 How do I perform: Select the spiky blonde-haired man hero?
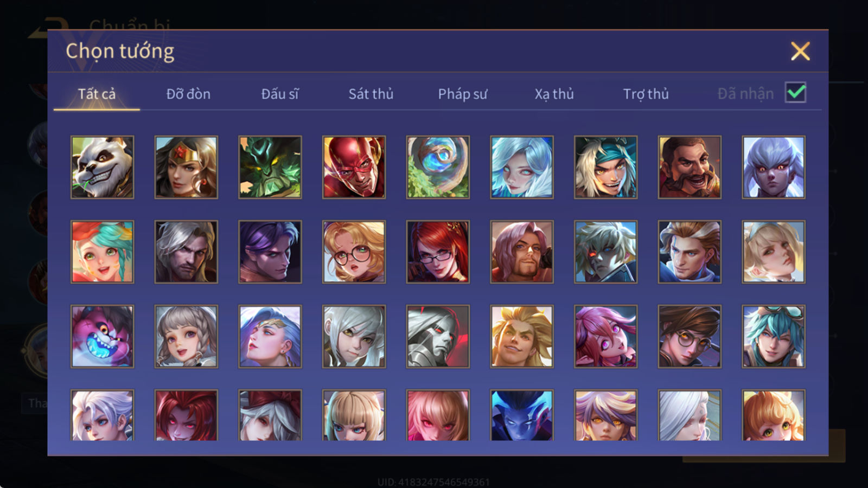tap(522, 336)
